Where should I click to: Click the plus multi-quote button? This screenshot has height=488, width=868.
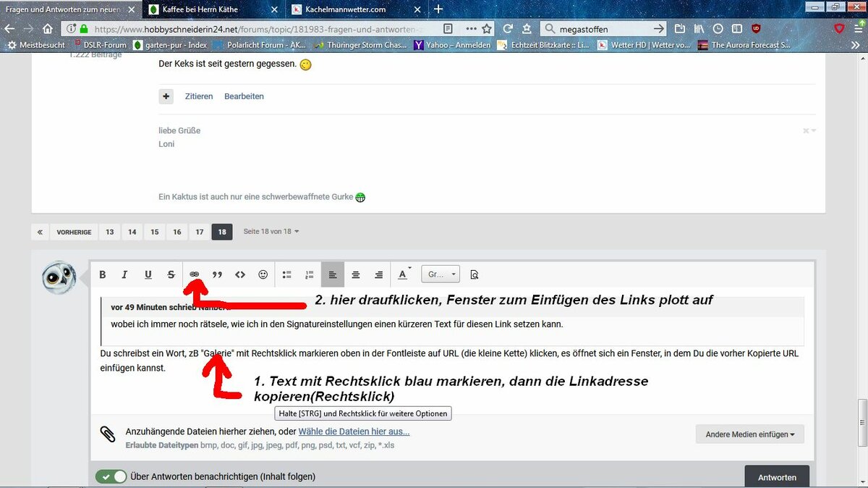pos(166,96)
